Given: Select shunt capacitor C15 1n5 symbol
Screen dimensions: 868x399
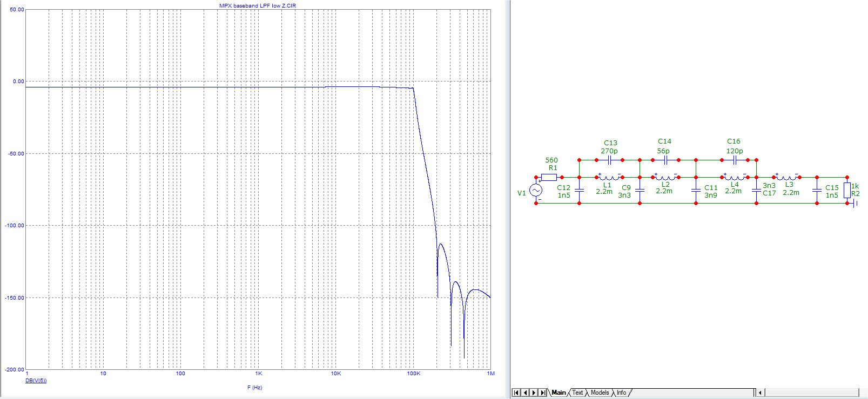Looking at the screenshot, I should click(817, 190).
